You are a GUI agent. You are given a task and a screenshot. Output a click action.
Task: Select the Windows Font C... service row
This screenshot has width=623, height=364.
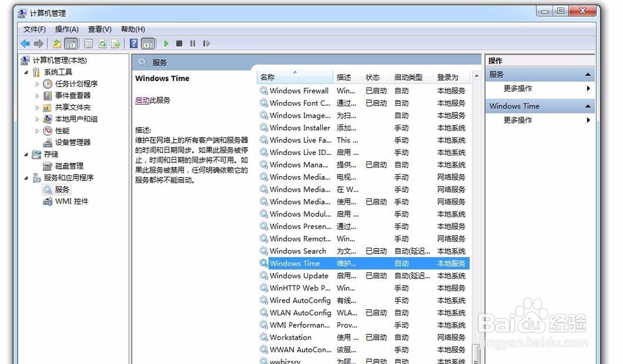(x=364, y=103)
